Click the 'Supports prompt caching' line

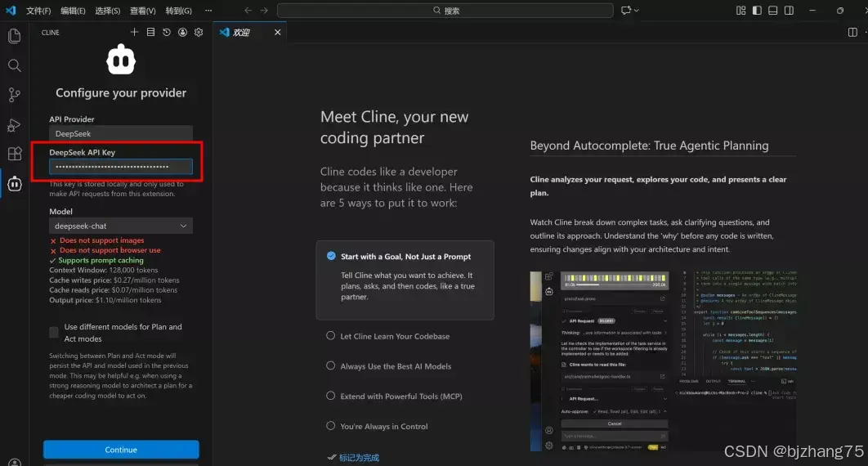pyautogui.click(x=101, y=260)
